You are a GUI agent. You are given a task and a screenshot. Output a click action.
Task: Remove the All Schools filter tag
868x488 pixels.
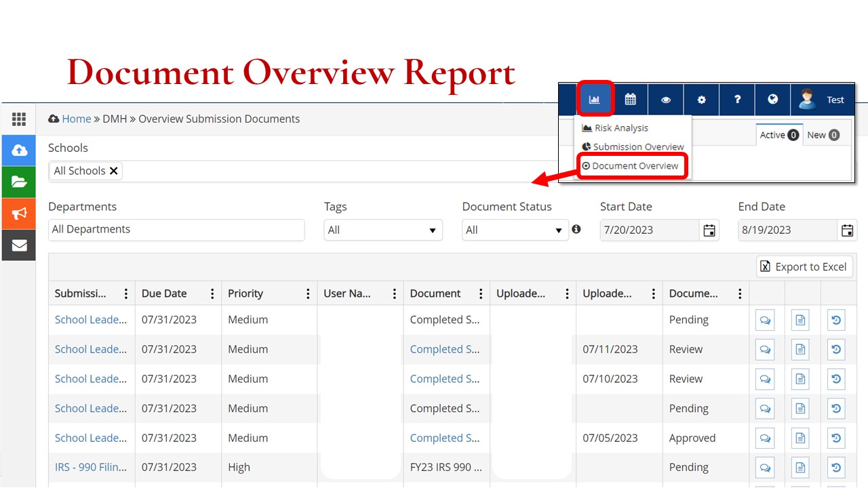114,171
